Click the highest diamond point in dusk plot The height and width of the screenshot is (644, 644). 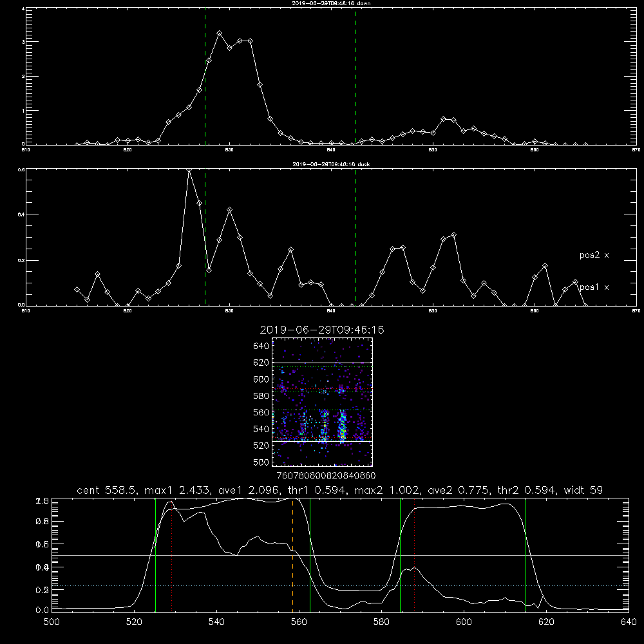click(x=189, y=170)
